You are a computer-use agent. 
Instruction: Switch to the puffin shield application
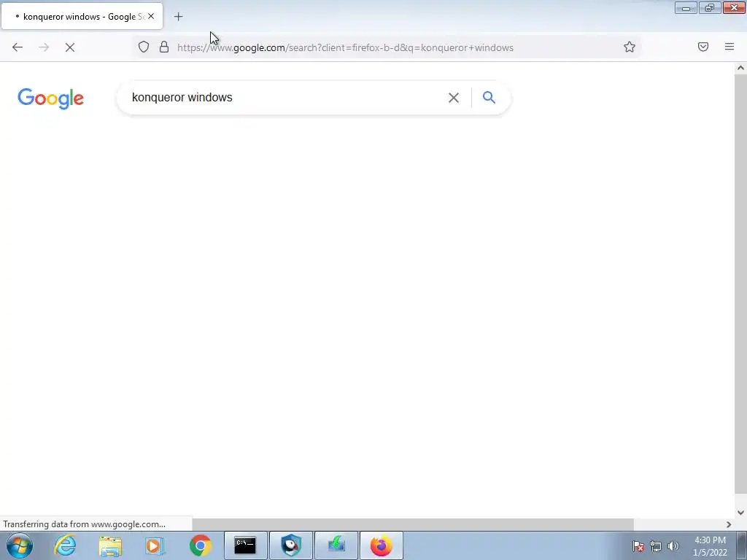point(290,545)
